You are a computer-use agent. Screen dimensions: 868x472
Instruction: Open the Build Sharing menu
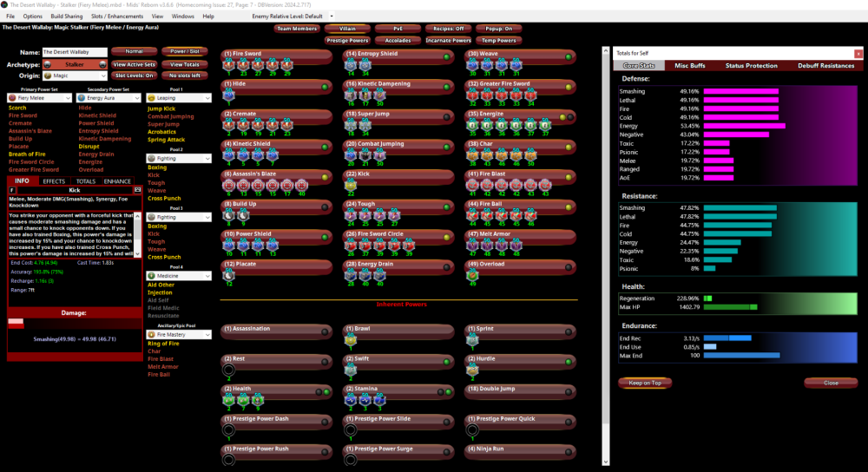coord(67,16)
